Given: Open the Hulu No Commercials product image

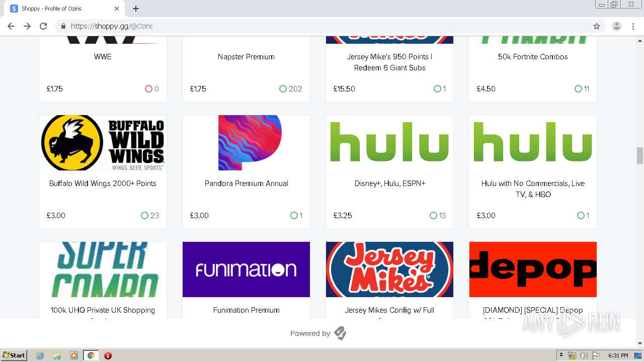Looking at the screenshot, I should [x=533, y=143].
